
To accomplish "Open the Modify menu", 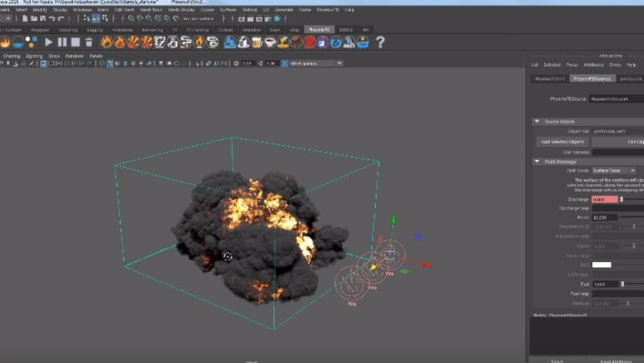I will [39, 10].
